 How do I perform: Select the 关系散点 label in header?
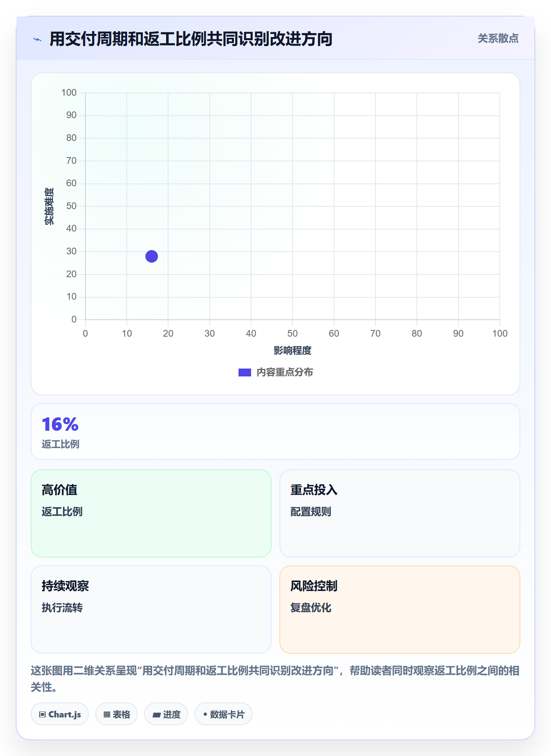(x=498, y=39)
